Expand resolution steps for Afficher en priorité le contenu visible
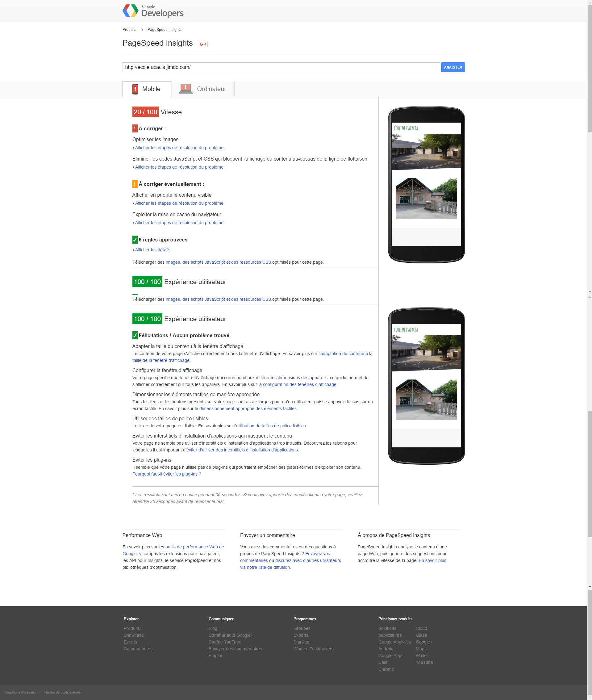 pyautogui.click(x=179, y=203)
